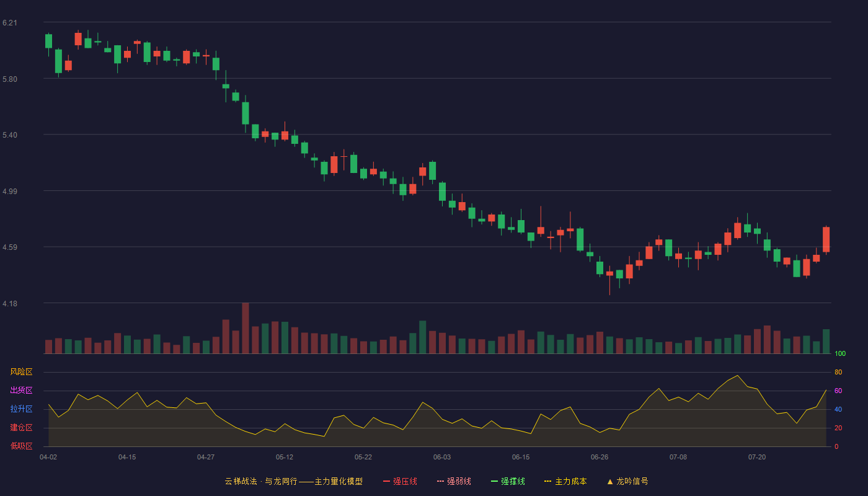
Task: Click the 4.18 price axis label
Action: (x=10, y=304)
